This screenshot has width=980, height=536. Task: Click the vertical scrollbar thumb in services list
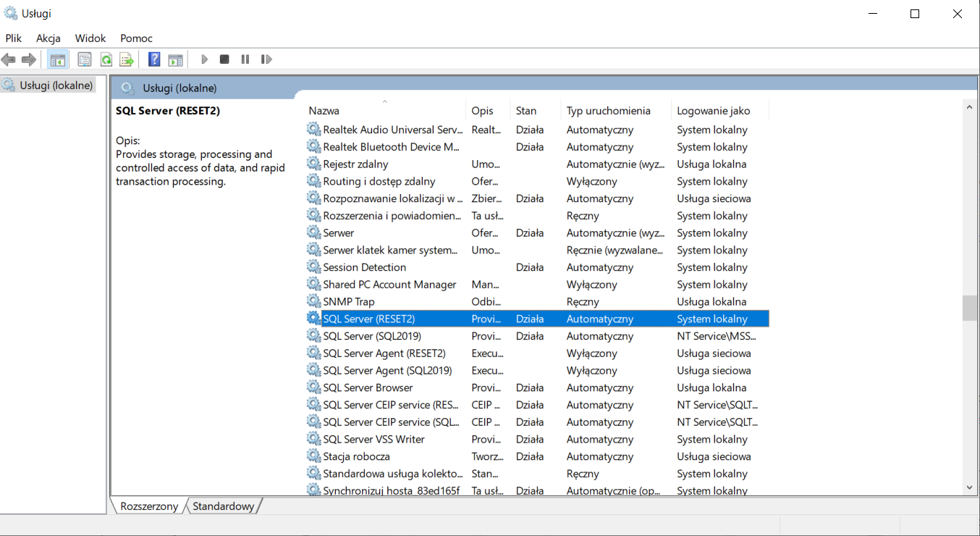970,308
